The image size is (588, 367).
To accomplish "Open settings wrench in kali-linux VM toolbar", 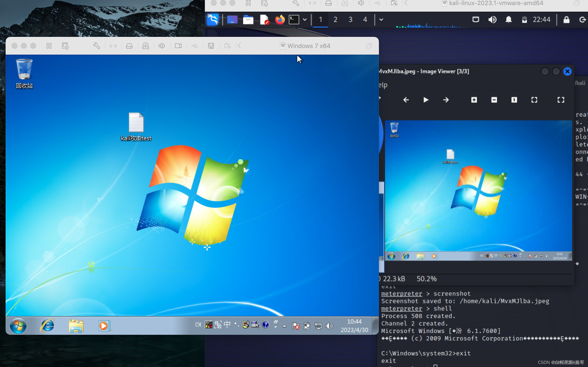I will point(296,3).
